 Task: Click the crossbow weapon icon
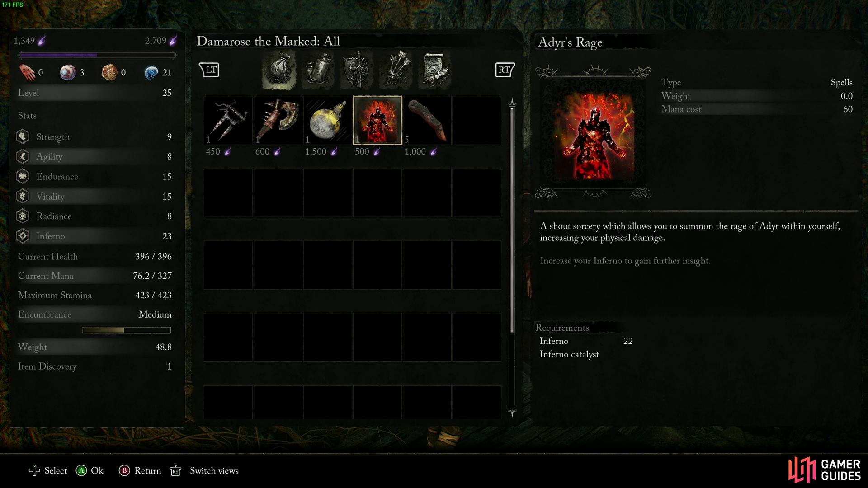click(228, 120)
